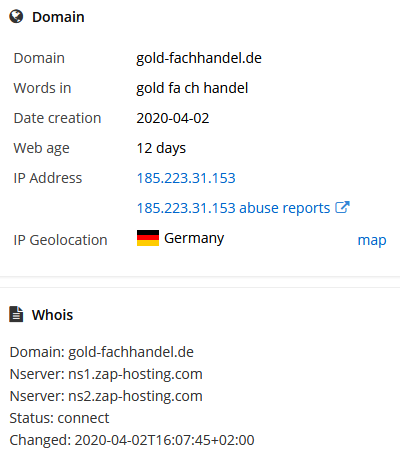Open the map link for IP Geolocation
The image size is (400, 458).
pos(372,240)
